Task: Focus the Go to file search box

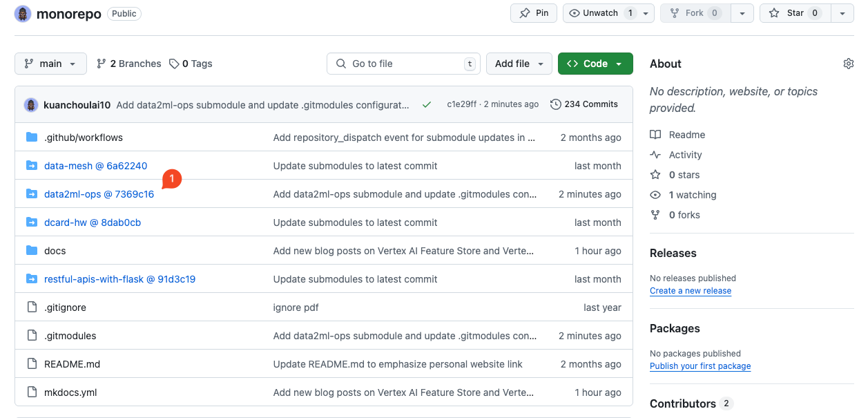Action: pos(403,64)
